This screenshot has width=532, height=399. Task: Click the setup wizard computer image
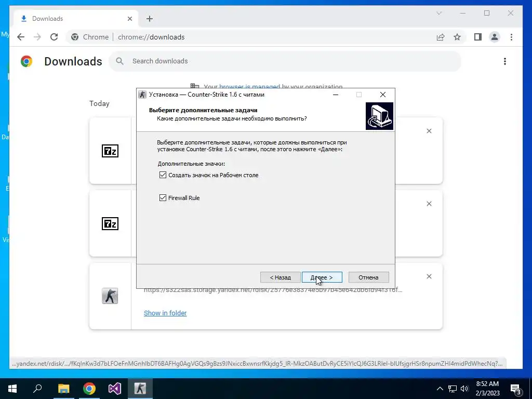[379, 116]
